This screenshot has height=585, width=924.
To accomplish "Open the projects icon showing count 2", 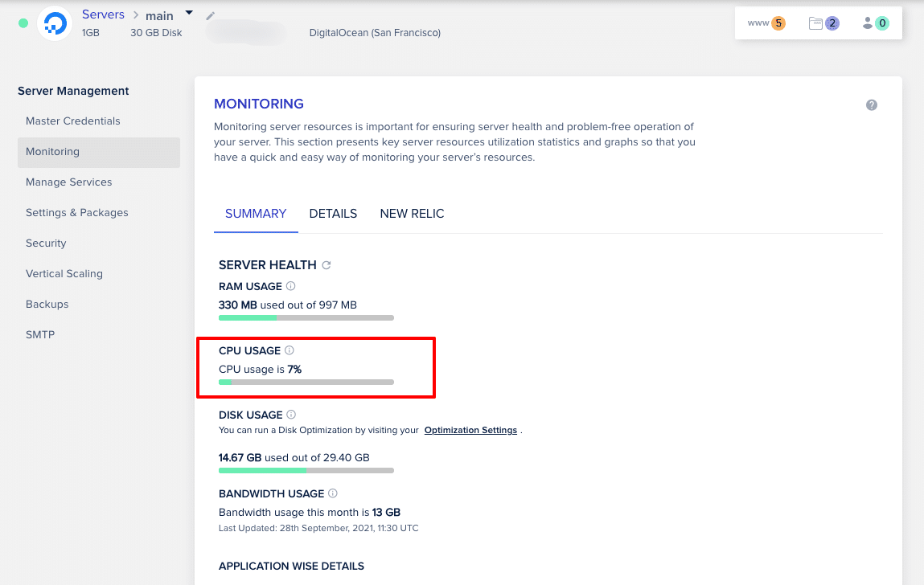I will pyautogui.click(x=821, y=23).
